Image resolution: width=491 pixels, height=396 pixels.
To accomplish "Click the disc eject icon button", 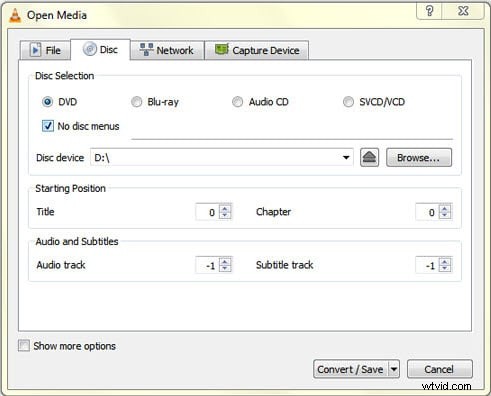I will 369,157.
